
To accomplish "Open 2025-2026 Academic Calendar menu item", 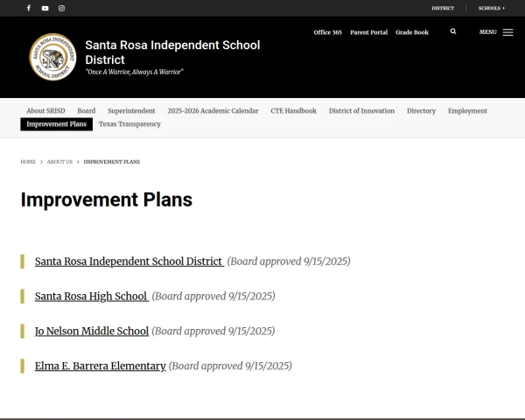I will 213,111.
